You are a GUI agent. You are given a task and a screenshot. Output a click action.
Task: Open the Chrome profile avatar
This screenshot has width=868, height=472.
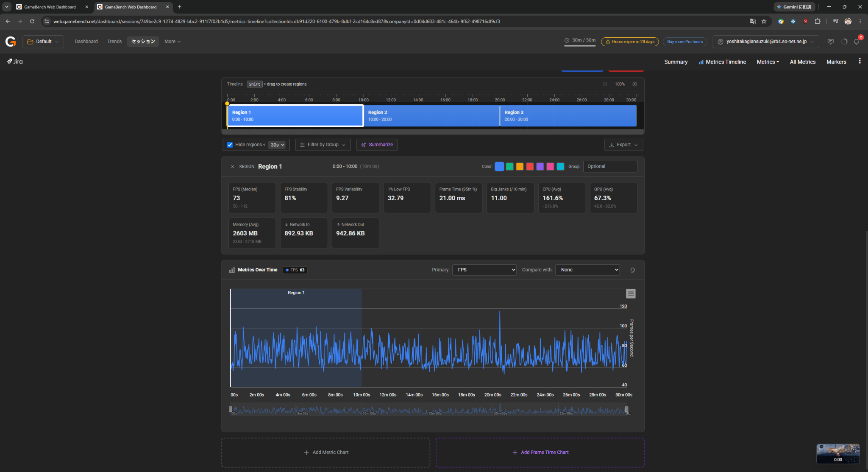848,21
